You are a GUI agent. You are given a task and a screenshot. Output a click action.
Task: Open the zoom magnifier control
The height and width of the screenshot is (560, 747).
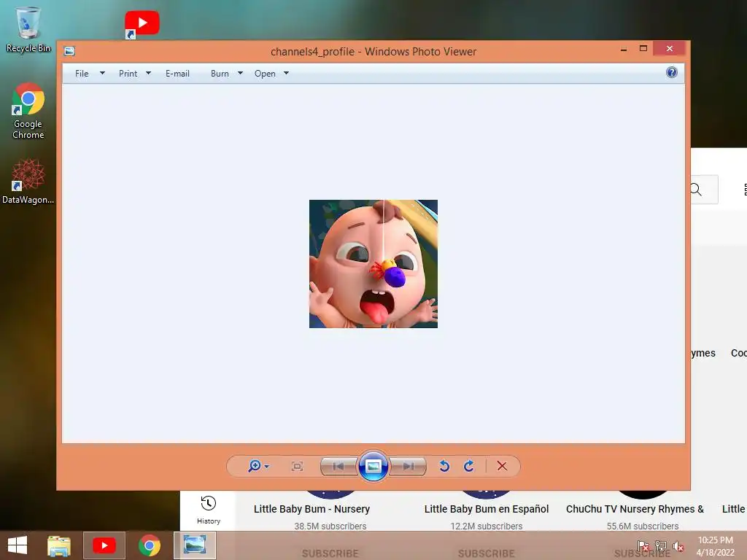pos(255,466)
